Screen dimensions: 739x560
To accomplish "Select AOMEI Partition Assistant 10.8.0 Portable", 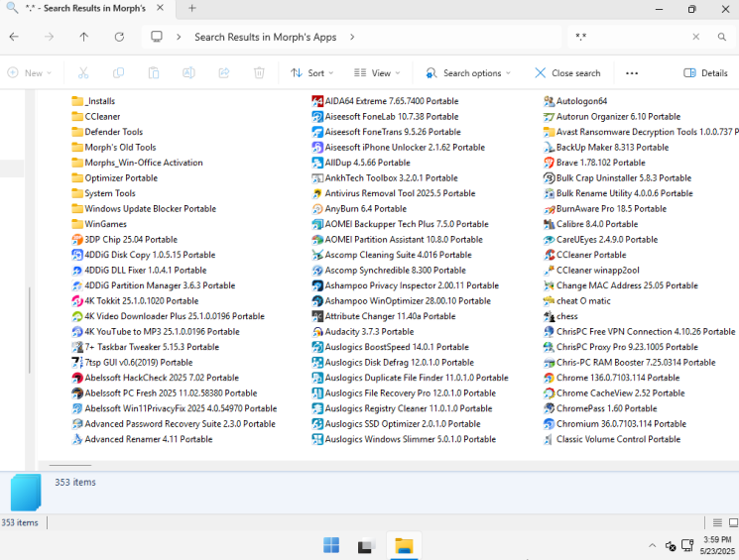I will click(398, 239).
